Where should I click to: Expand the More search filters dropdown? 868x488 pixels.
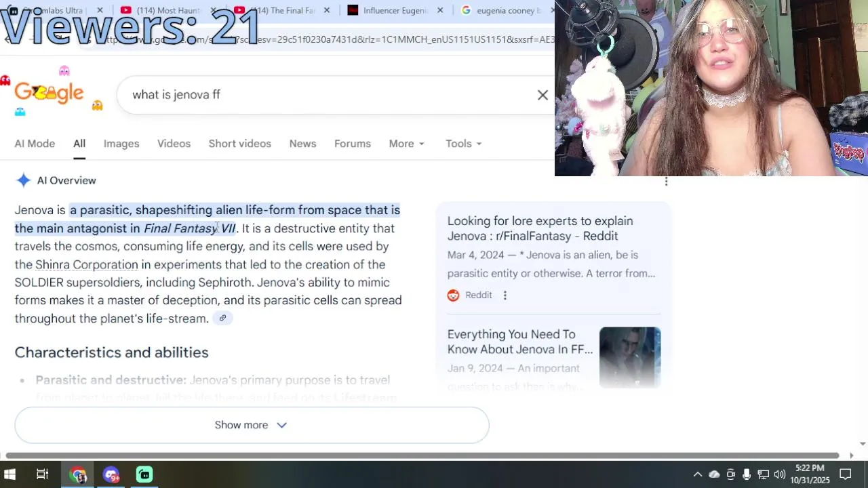tap(406, 144)
